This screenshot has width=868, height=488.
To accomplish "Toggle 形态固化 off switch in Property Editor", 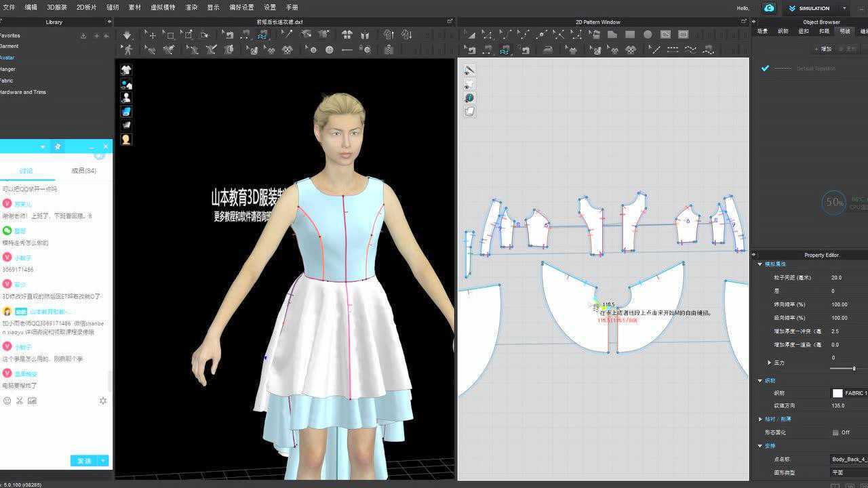I will [835, 432].
